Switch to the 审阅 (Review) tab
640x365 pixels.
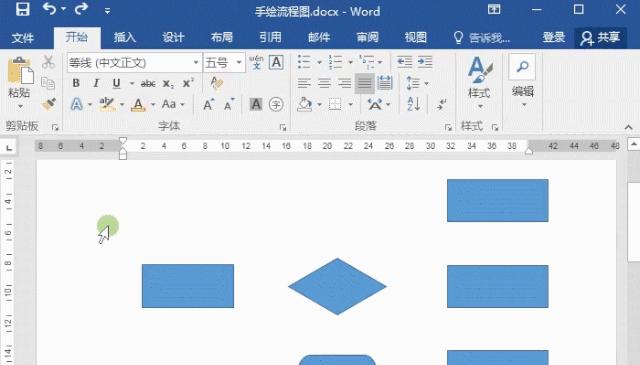coord(367,38)
